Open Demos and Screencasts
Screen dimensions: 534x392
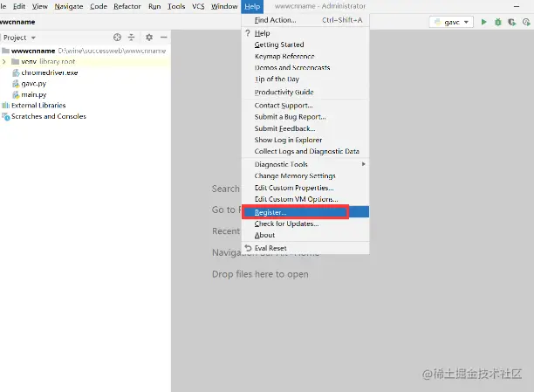coord(305,67)
